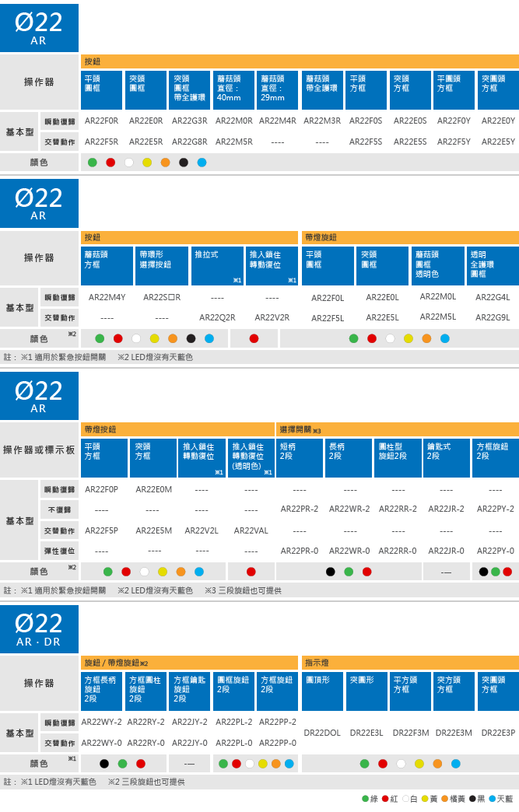
Task: Click the 圓頂形 header cell
Action: tap(323, 691)
